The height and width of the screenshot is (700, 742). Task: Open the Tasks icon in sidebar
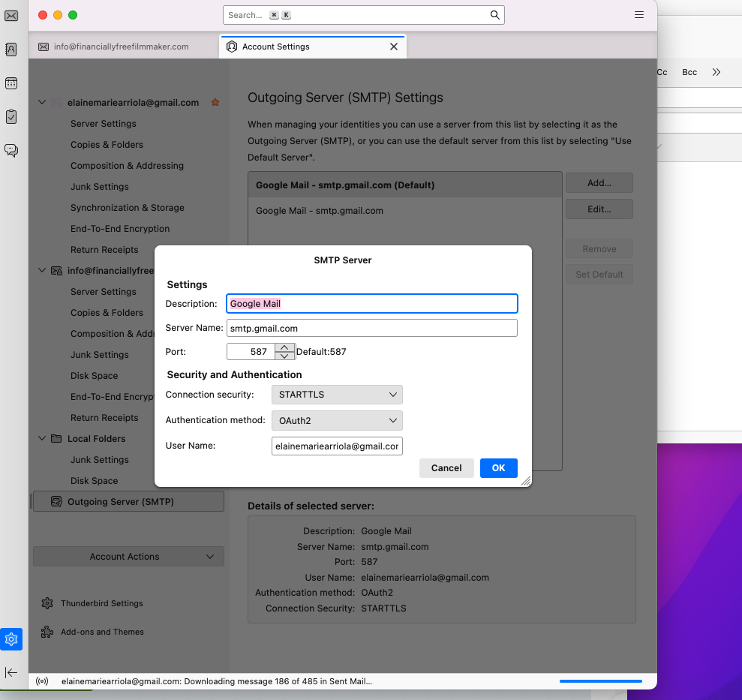point(11,116)
